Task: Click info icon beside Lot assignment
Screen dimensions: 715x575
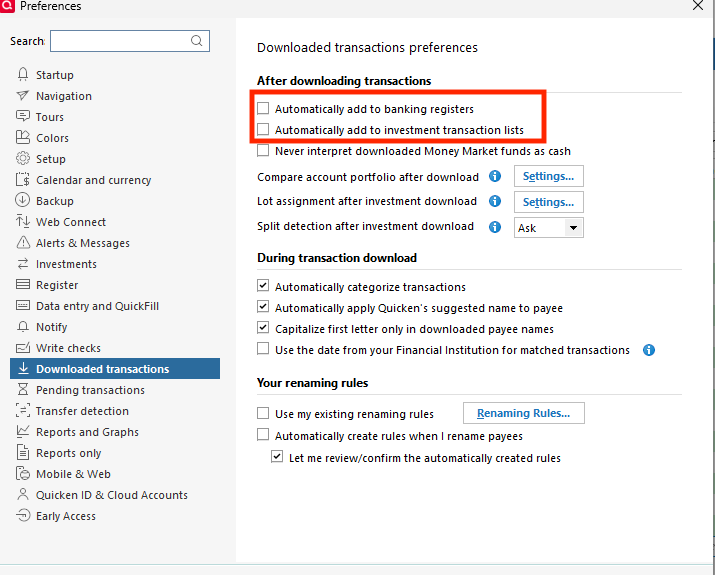Action: pos(495,201)
